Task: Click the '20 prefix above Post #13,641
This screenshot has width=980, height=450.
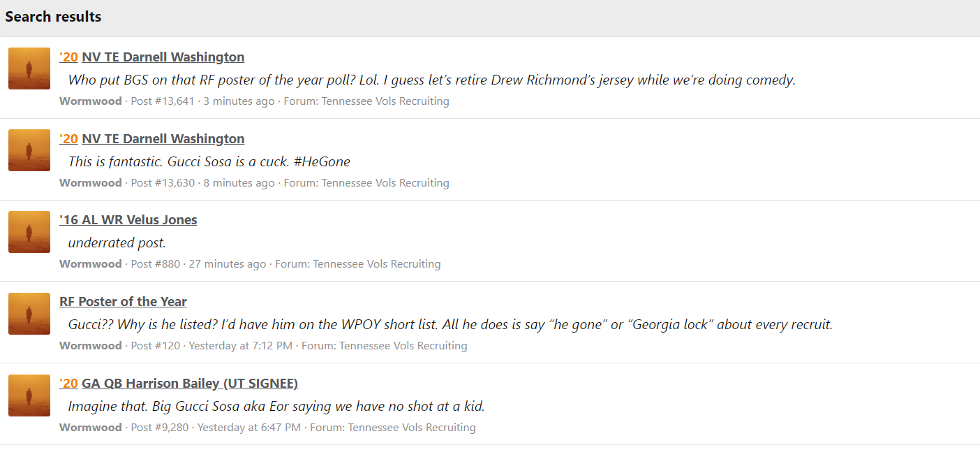Action: point(68,57)
